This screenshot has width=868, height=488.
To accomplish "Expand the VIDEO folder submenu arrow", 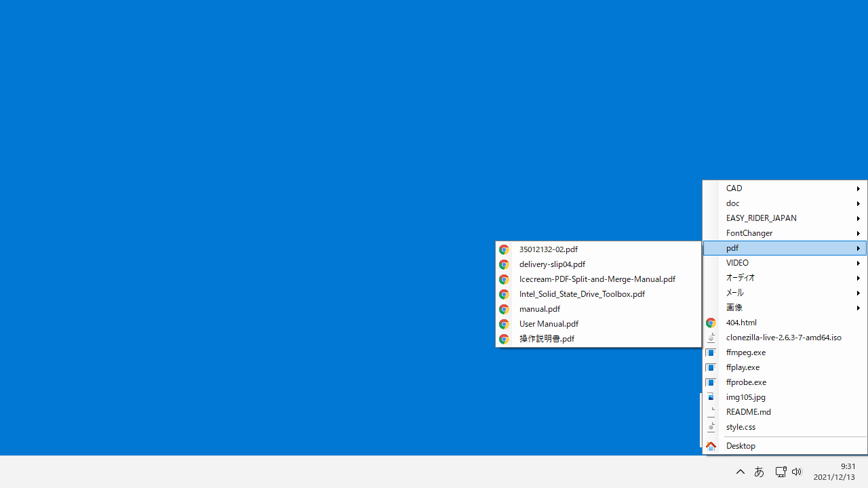I will [859, 263].
